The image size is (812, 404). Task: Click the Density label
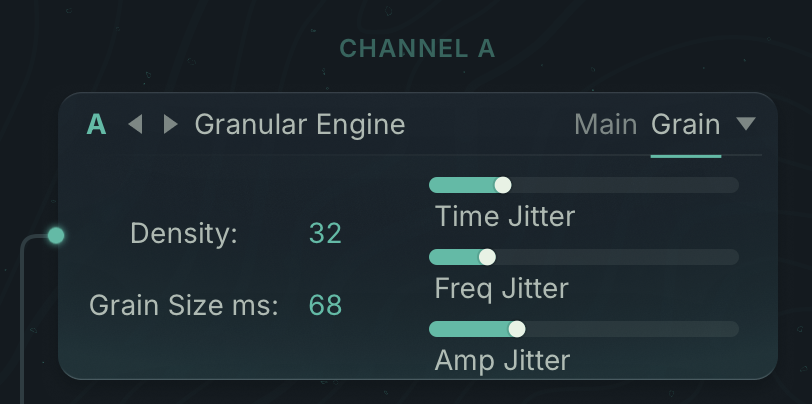(184, 233)
